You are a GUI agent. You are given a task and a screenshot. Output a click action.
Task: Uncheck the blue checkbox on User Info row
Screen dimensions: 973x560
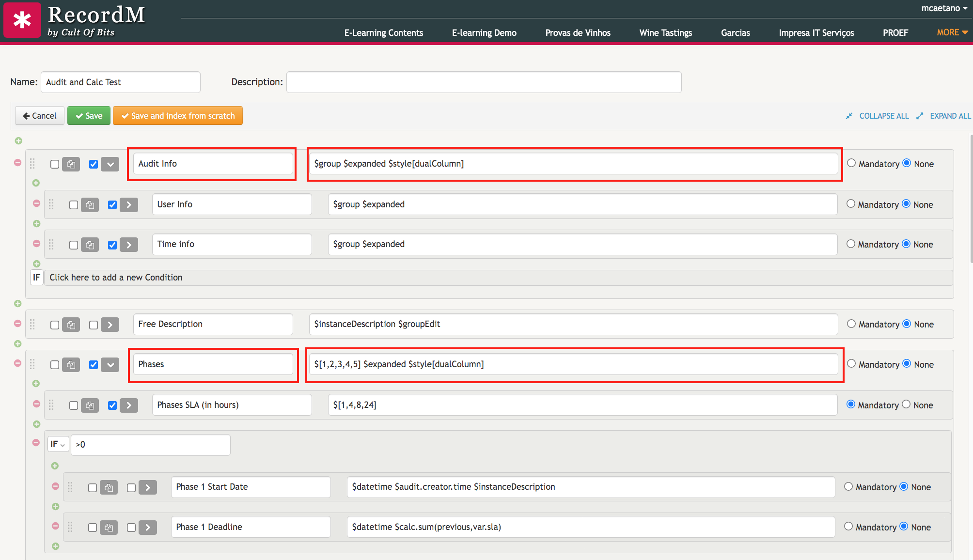112,205
